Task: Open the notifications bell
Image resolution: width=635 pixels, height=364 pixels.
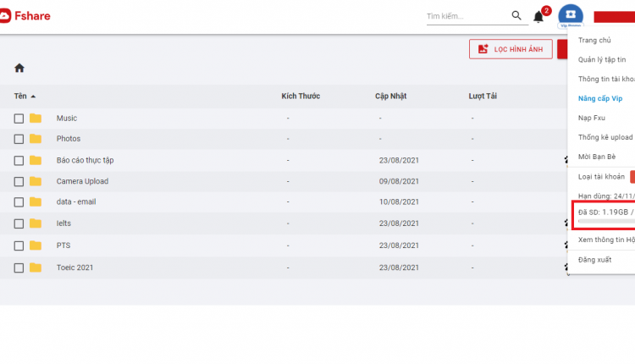Action: point(538,17)
